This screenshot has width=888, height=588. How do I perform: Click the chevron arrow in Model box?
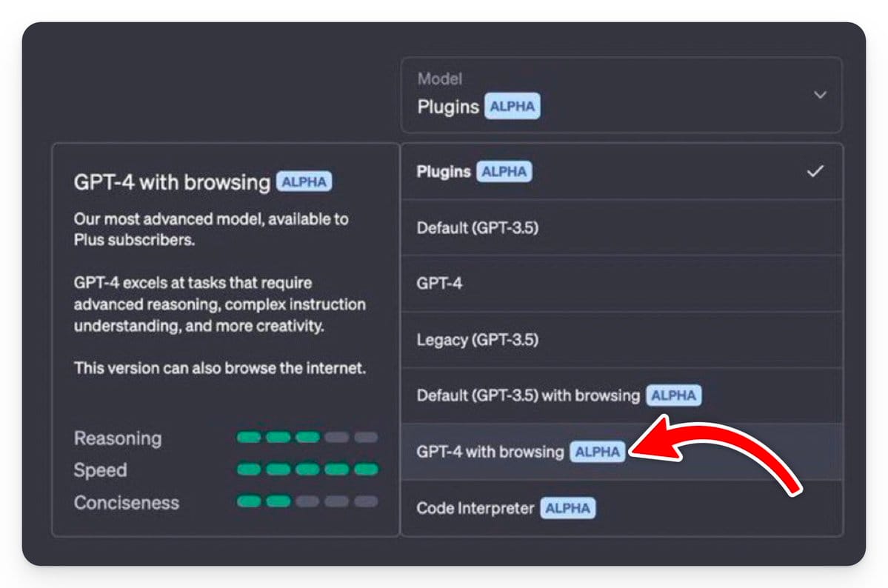[x=819, y=95]
